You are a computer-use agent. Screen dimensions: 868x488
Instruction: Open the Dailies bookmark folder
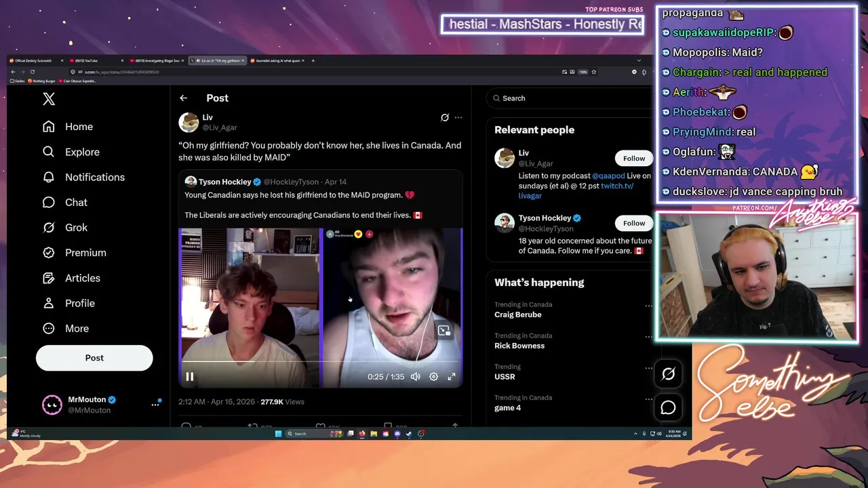click(18, 81)
